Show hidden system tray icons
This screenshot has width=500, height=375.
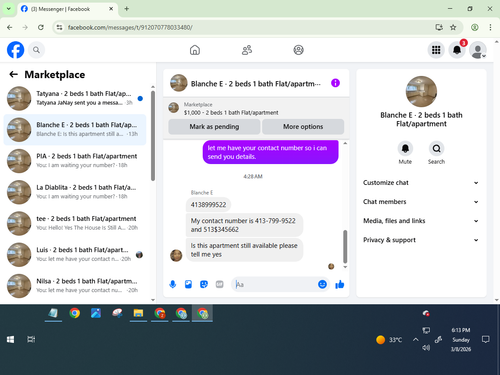pos(415,340)
